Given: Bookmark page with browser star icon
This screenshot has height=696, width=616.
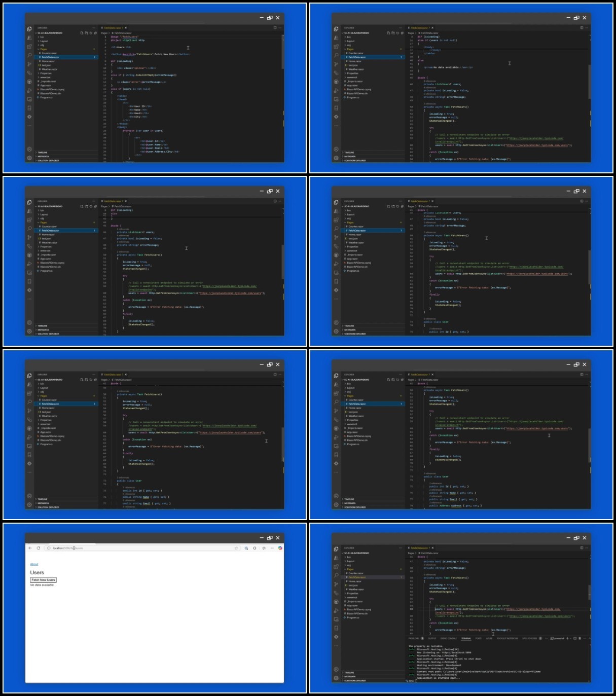Looking at the screenshot, I should point(236,548).
